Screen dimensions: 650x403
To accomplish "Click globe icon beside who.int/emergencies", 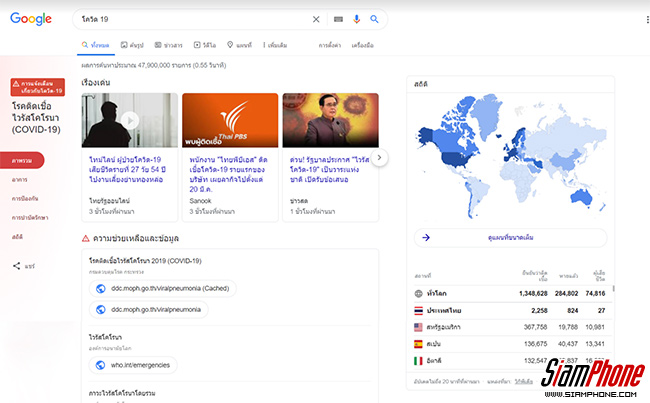I will [100, 365].
